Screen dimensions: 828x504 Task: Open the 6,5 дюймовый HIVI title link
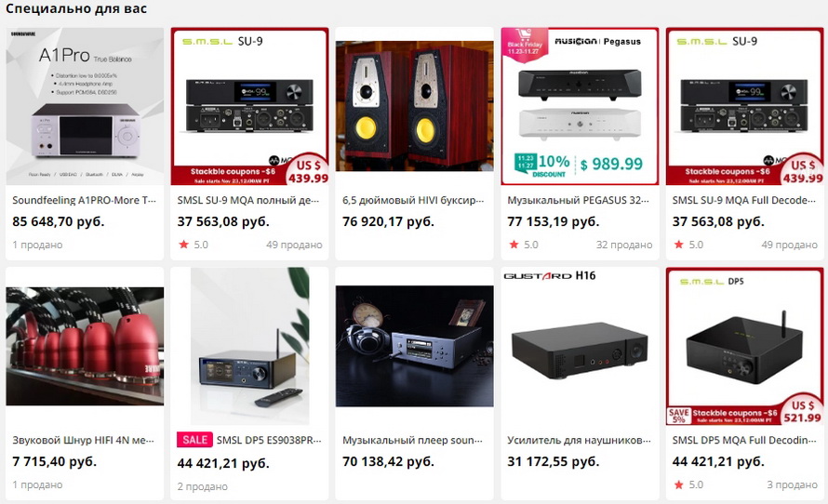[413, 200]
